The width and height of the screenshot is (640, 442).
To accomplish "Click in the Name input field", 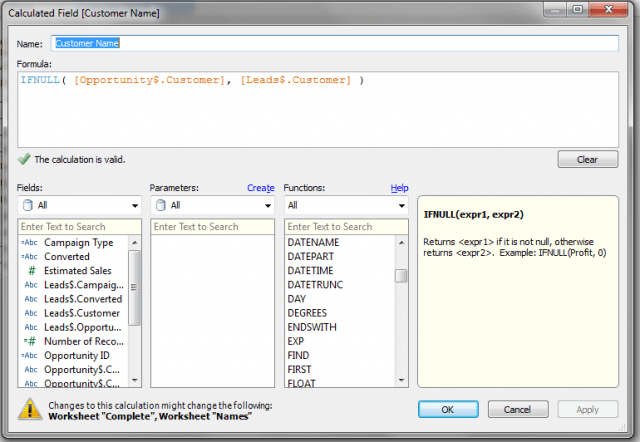I will 335,43.
